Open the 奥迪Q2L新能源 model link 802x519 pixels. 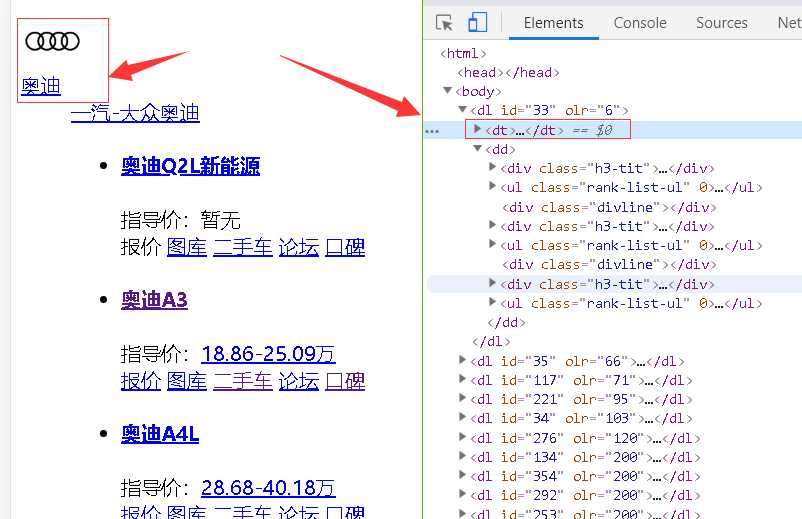[x=190, y=166]
